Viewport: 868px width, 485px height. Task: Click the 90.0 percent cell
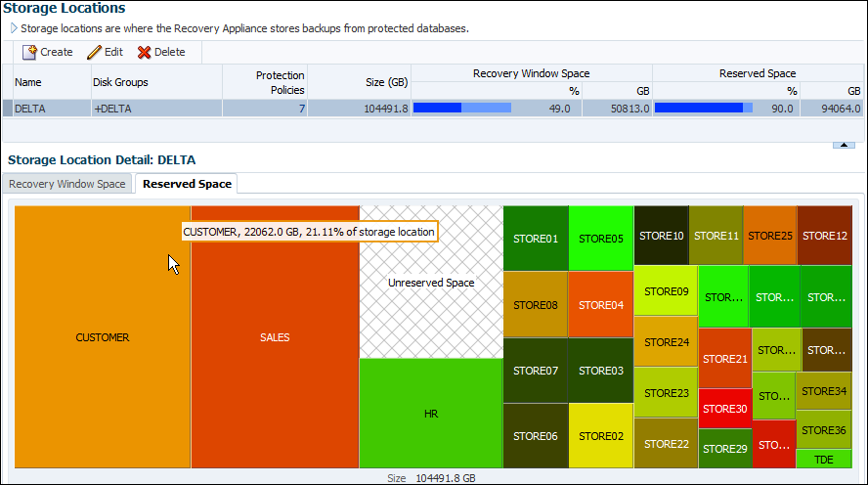pos(782,109)
